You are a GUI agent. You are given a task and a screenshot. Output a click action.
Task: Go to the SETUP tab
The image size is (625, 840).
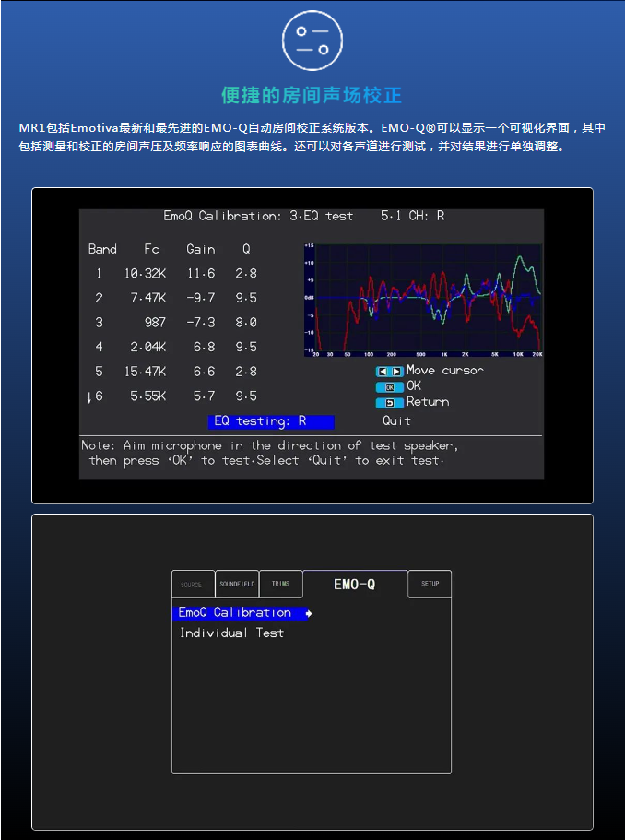(430, 584)
